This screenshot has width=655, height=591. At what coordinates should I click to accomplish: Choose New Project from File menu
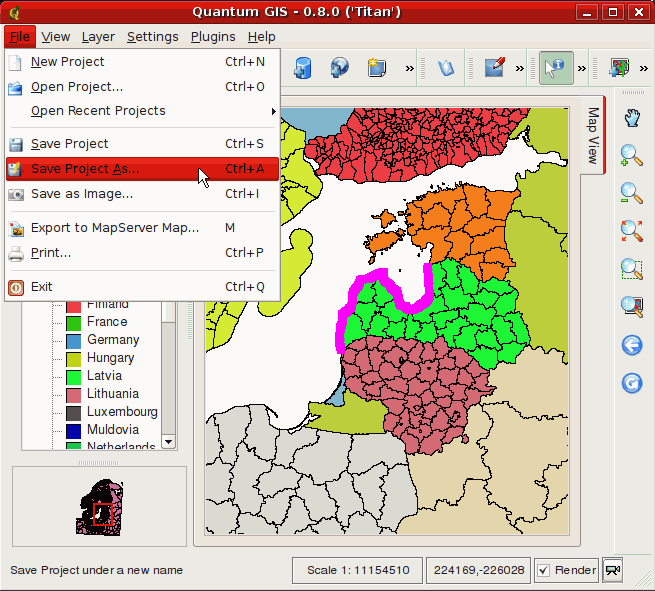click(142, 62)
